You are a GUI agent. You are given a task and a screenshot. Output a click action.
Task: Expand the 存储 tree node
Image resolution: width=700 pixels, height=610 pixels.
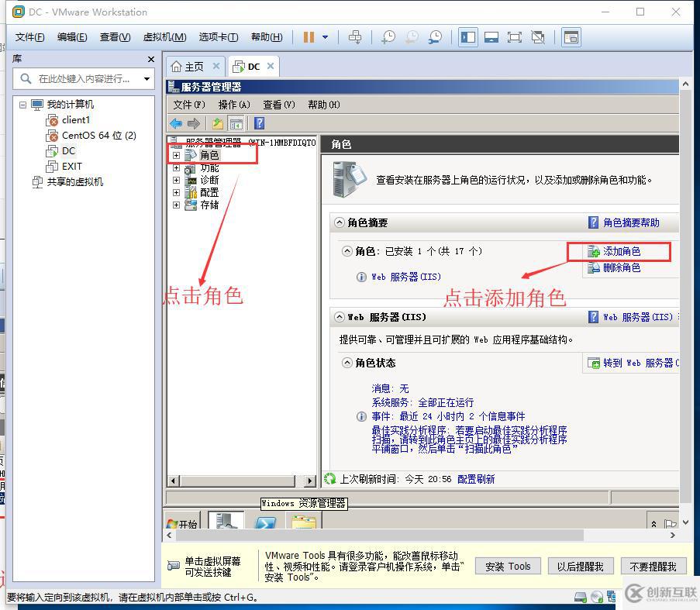point(176,205)
